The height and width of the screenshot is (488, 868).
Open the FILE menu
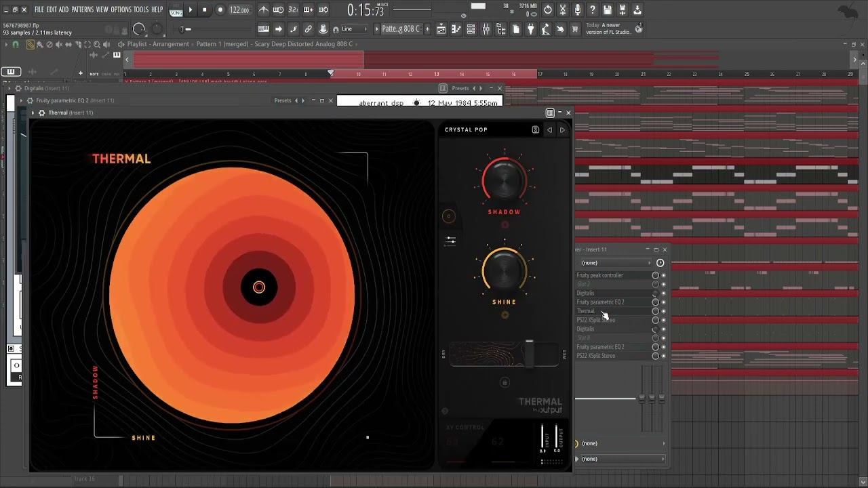click(x=39, y=9)
